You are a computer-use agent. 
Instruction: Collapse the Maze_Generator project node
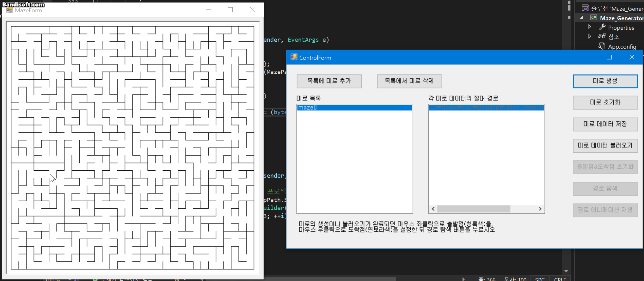[x=581, y=18]
